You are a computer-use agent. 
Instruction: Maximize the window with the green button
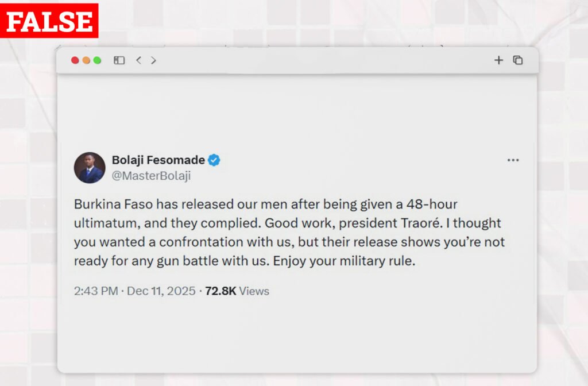pos(97,60)
